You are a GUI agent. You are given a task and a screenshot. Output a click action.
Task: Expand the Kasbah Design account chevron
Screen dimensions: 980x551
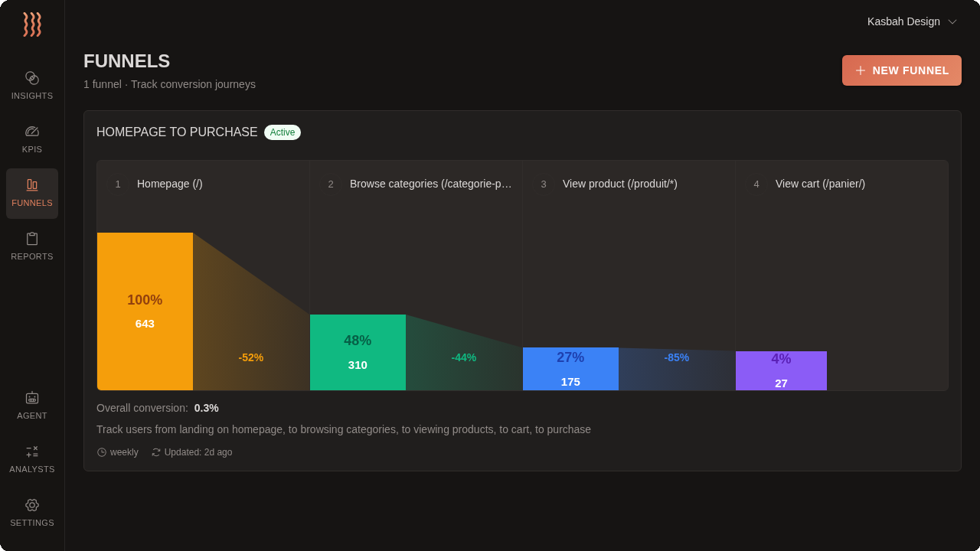click(952, 21)
